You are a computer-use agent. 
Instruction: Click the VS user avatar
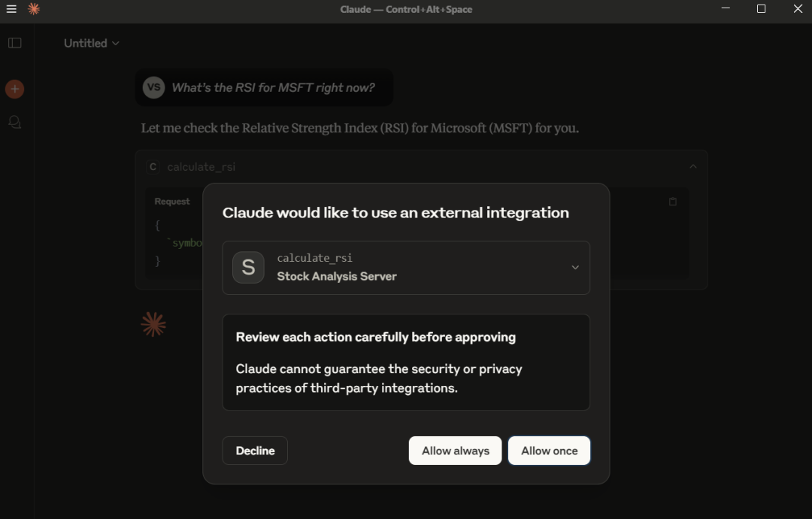(x=153, y=87)
